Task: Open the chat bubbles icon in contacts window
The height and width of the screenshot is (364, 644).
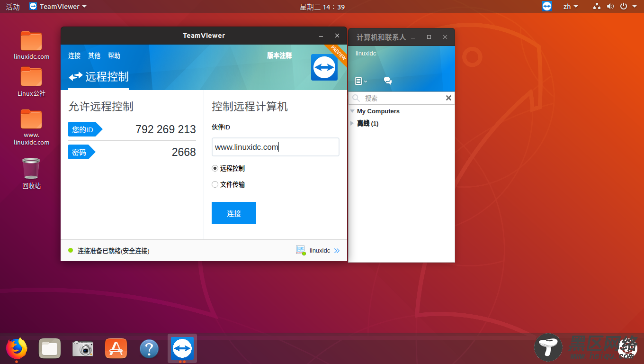Action: click(x=388, y=81)
